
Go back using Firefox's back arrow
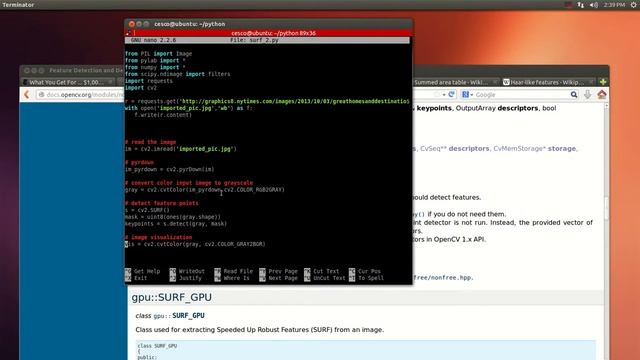pos(27,95)
